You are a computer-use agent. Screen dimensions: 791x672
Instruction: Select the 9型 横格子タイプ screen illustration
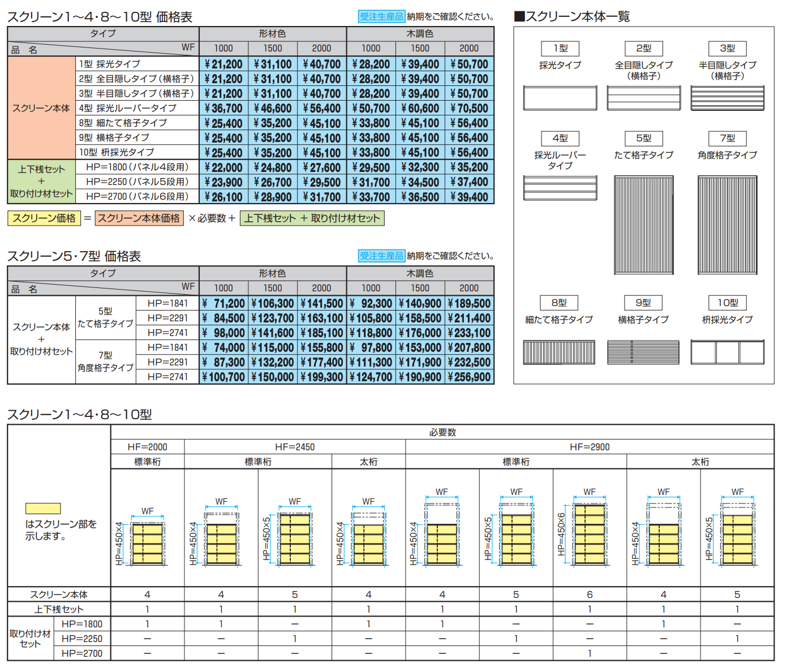coord(643,352)
